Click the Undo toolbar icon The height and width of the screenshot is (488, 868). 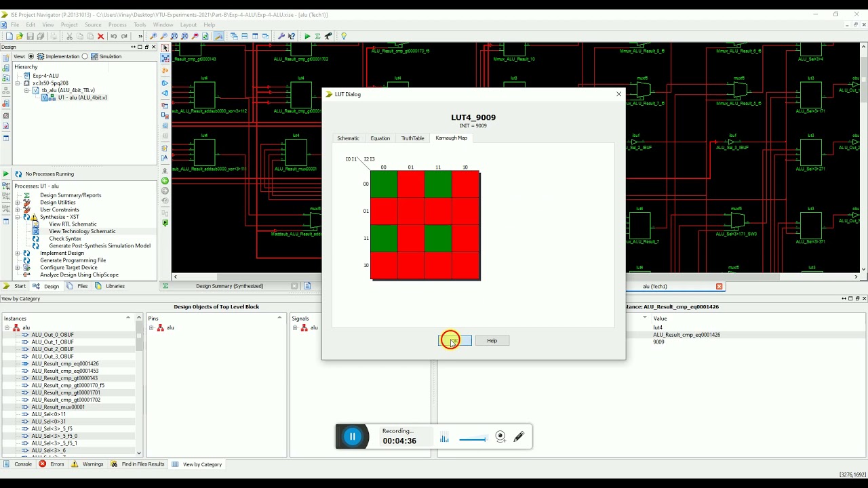click(113, 36)
